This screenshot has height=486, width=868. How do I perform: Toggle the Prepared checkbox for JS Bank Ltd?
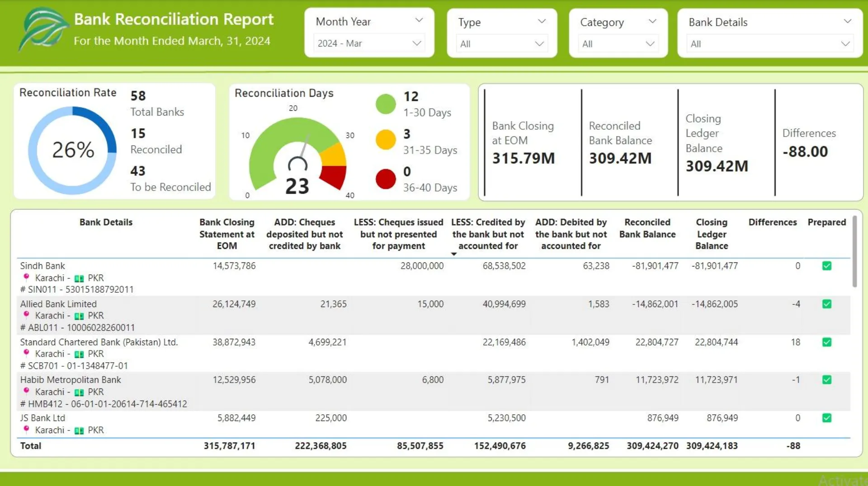pos(826,418)
